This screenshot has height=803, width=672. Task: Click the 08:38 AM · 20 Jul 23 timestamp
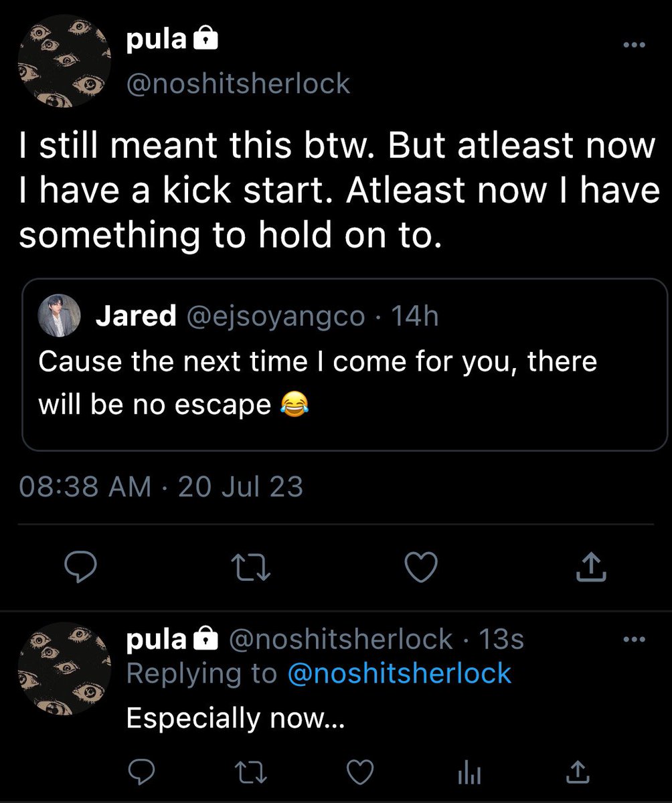(161, 486)
